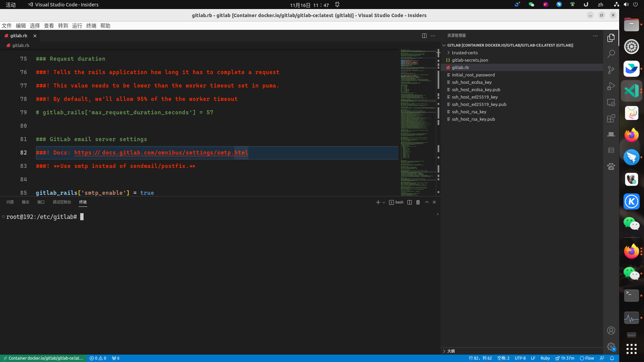This screenshot has width=644, height=362.
Task: Show errors and warnings problems count
Action: tap(98, 358)
